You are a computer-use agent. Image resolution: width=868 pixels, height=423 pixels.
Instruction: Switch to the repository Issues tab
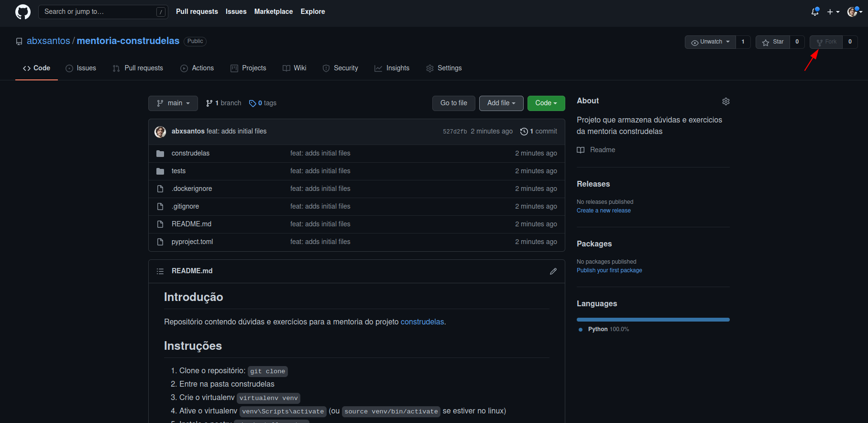coord(81,68)
